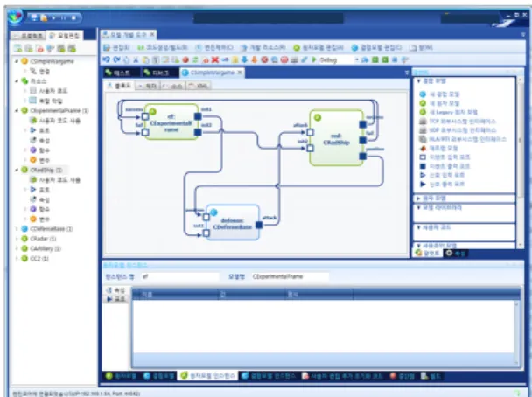Click the position output port on CRedShip block
The width and height of the screenshot is (532, 397).
(363, 157)
